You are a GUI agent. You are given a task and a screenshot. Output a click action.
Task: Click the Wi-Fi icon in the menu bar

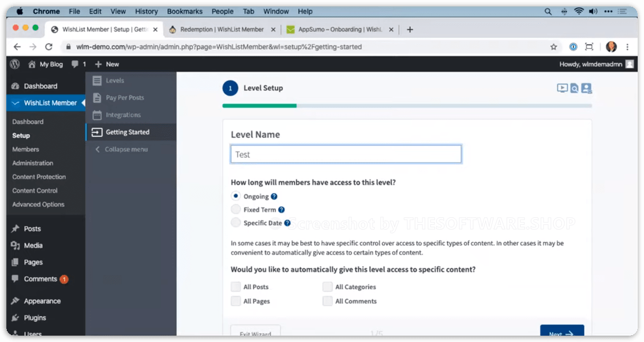click(x=579, y=12)
